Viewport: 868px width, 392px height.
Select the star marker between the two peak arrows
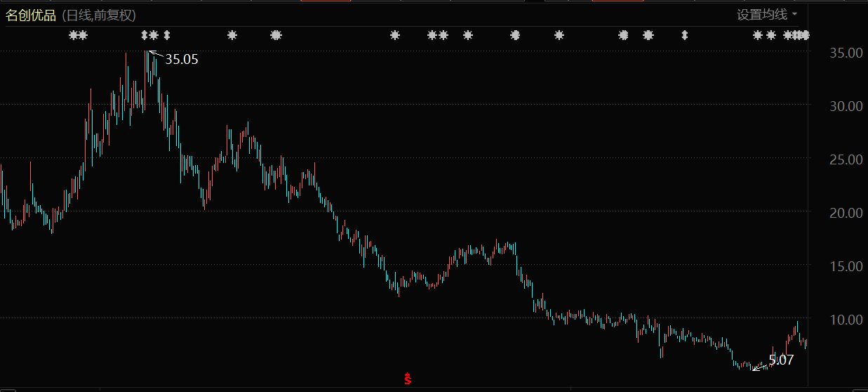coord(154,35)
